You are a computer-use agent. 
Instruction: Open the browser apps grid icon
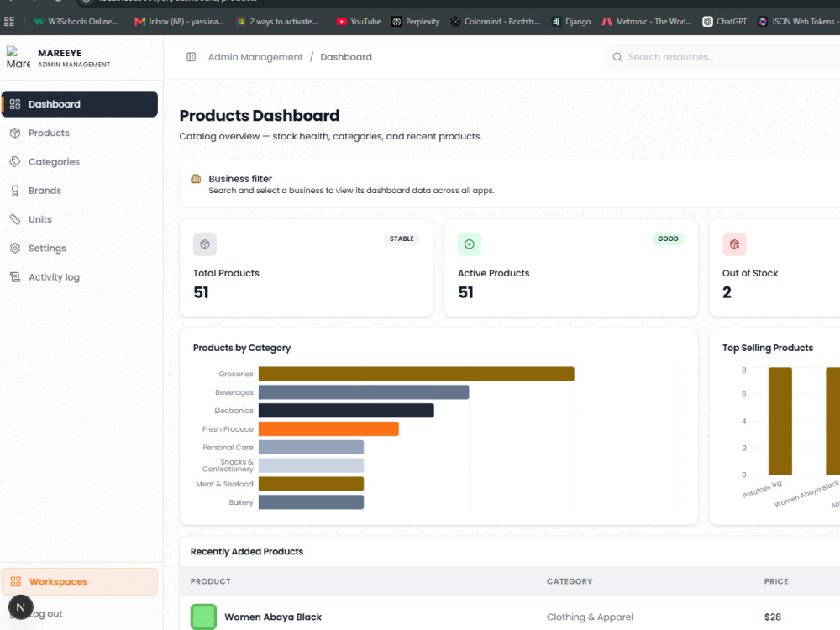[x=9, y=22]
